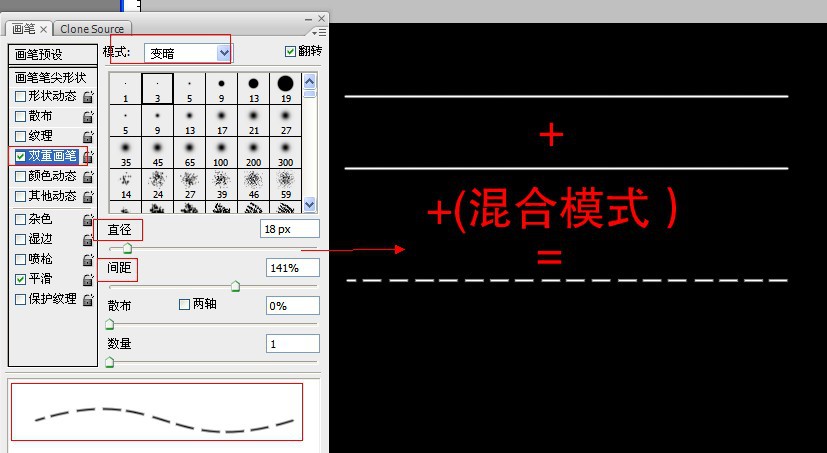Screen dimensions: 827x453
Task: Choose the soft round 17 brush tip
Action: click(x=222, y=121)
